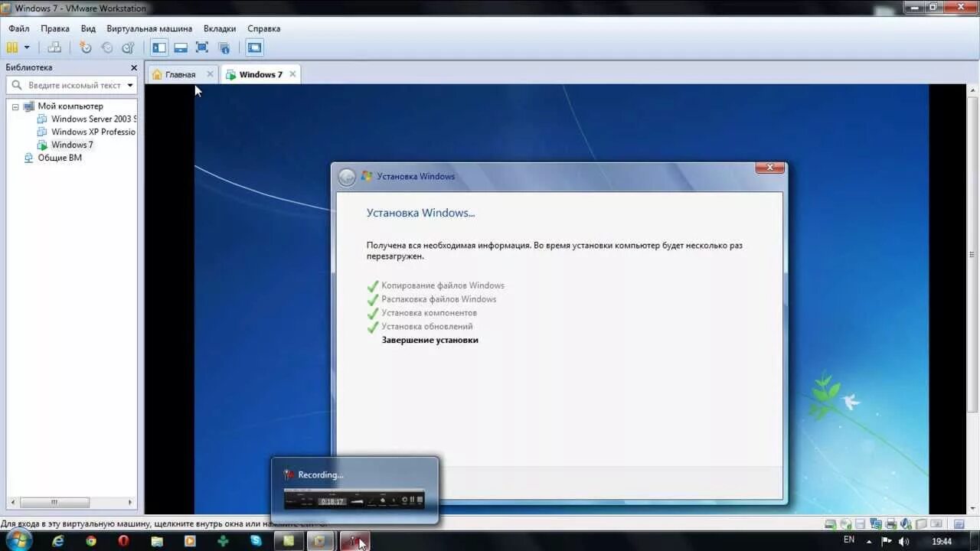This screenshot has width=980, height=551.
Task: Open the power options dropdown arrow
Action: point(27,47)
